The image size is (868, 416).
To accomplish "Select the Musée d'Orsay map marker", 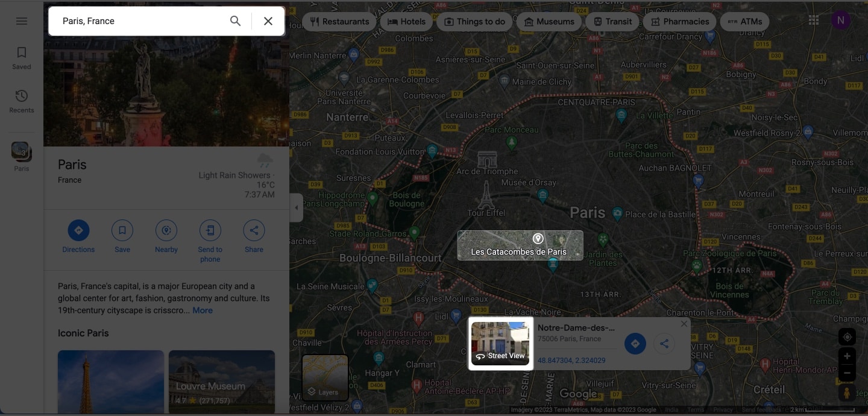I will point(542,195).
